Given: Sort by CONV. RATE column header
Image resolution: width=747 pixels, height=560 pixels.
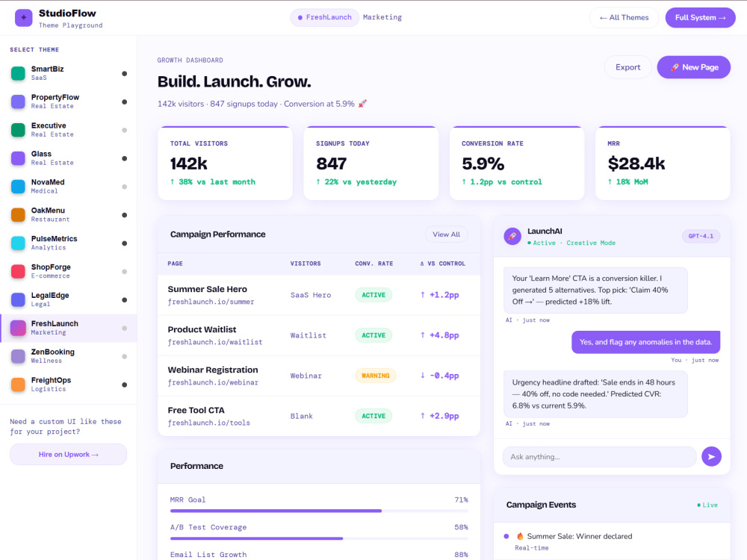Looking at the screenshot, I should (x=374, y=264).
